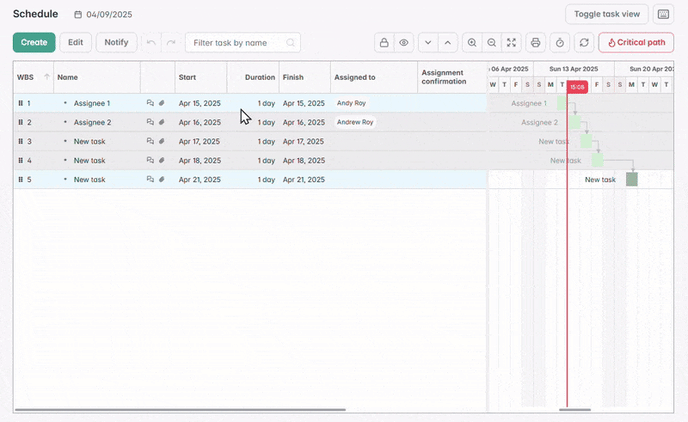The height and width of the screenshot is (422, 688).
Task: Click the zoom-to-fit icon
Action: click(x=511, y=43)
